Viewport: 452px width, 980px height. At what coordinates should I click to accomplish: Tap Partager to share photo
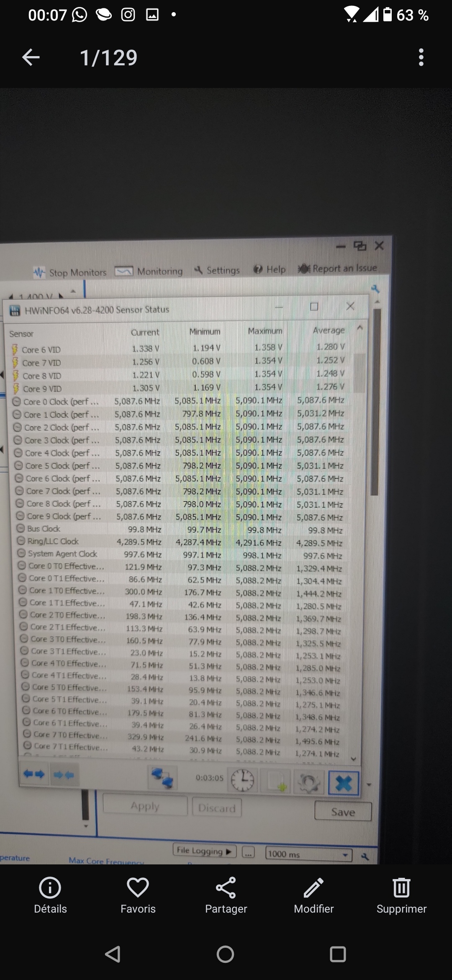click(x=226, y=896)
